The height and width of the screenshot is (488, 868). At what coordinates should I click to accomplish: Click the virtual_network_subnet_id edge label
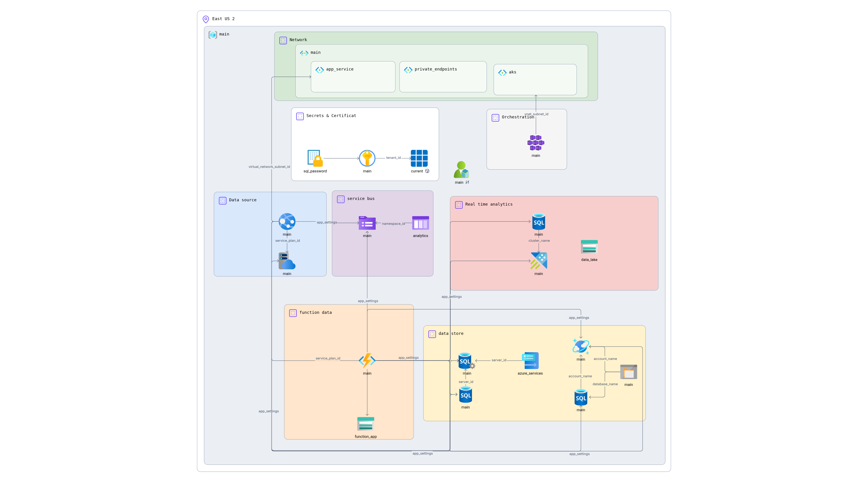click(x=269, y=167)
